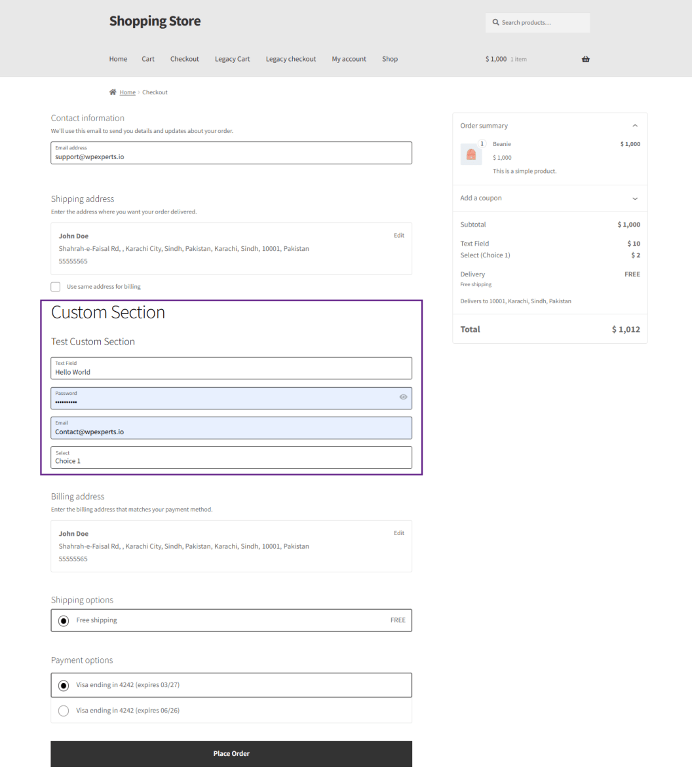This screenshot has width=692, height=784.
Task: Show password with the eye icon
Action: click(x=403, y=397)
